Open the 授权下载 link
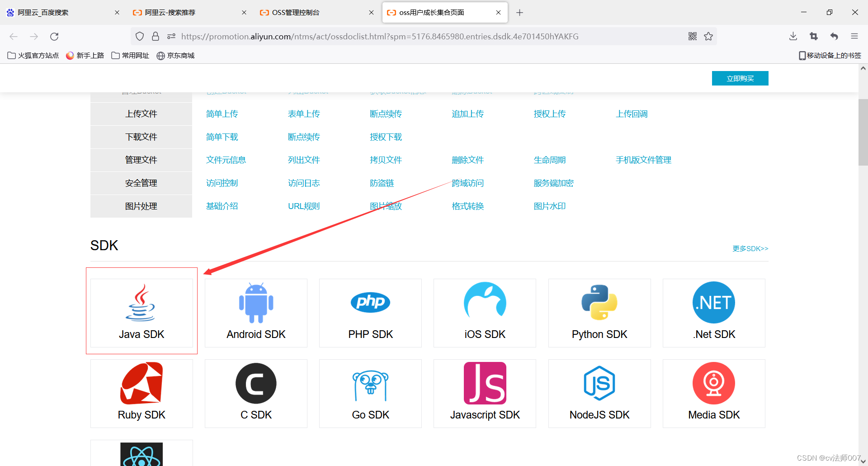The height and width of the screenshot is (466, 868). pyautogui.click(x=386, y=137)
